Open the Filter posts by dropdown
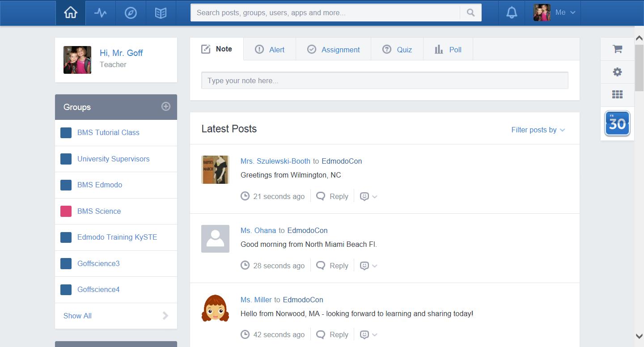This screenshot has width=644, height=347. 538,130
